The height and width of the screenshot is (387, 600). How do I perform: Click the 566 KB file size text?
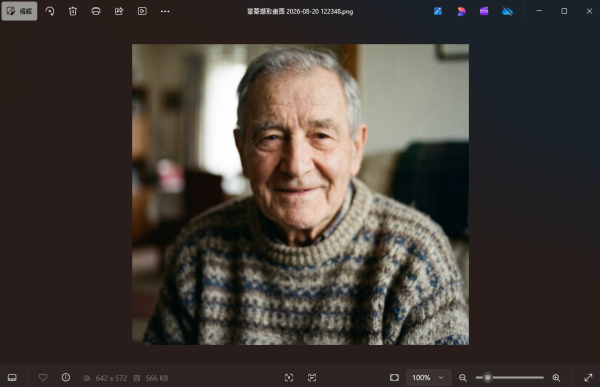[x=157, y=378]
